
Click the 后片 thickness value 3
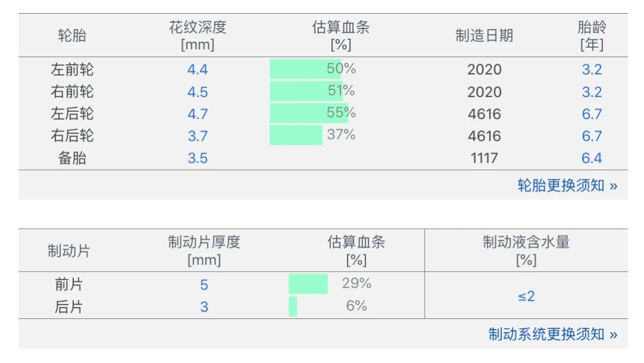click(204, 307)
